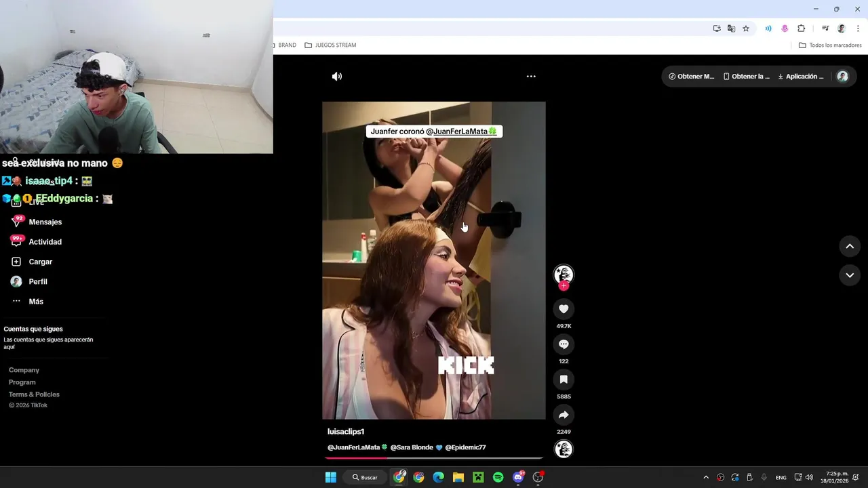This screenshot has width=868, height=488.
Task: Open OBS Studio from the taskbar
Action: pyautogui.click(x=538, y=477)
